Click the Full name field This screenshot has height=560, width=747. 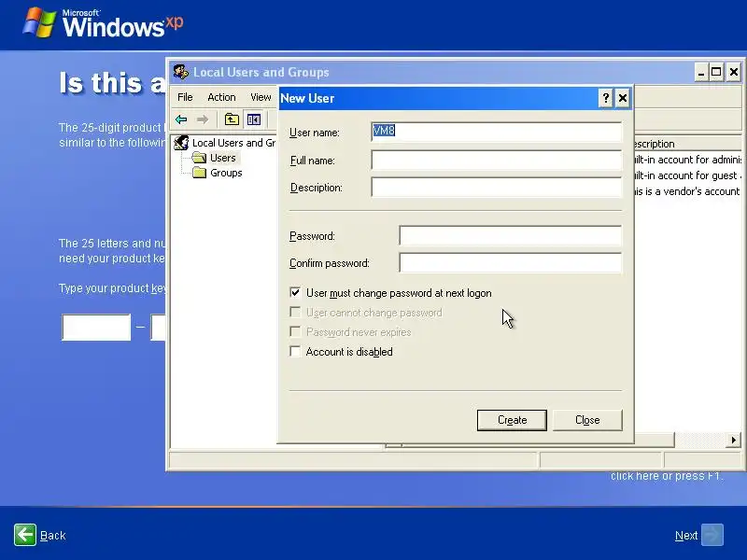pos(497,160)
